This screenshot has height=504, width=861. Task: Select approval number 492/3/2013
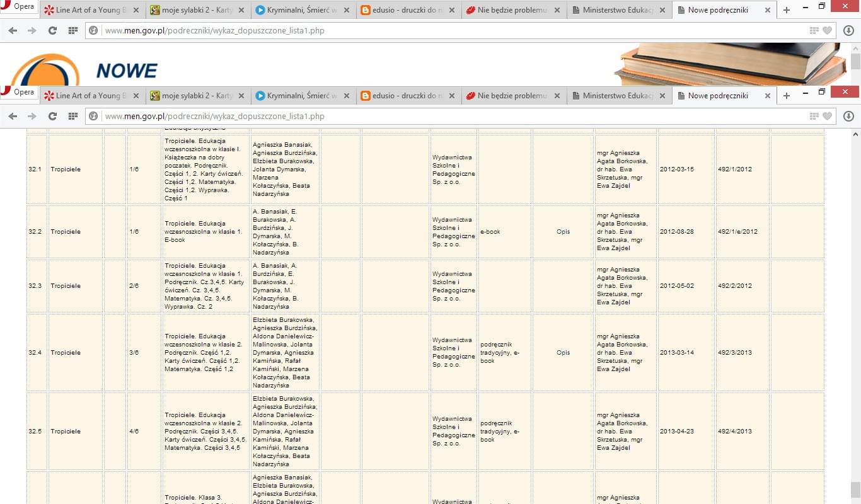[x=734, y=353]
